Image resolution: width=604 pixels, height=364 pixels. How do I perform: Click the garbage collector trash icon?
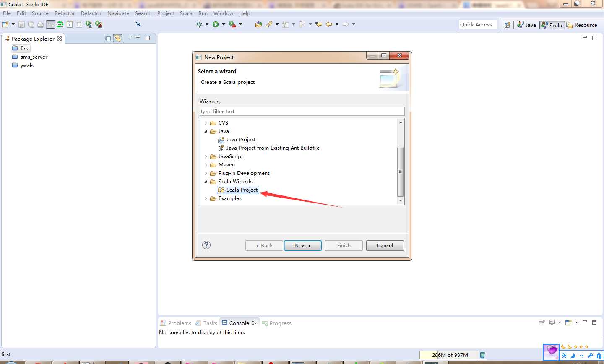(482, 355)
